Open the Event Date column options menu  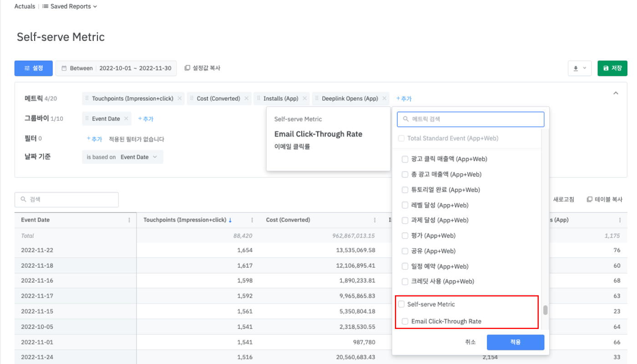coord(130,220)
